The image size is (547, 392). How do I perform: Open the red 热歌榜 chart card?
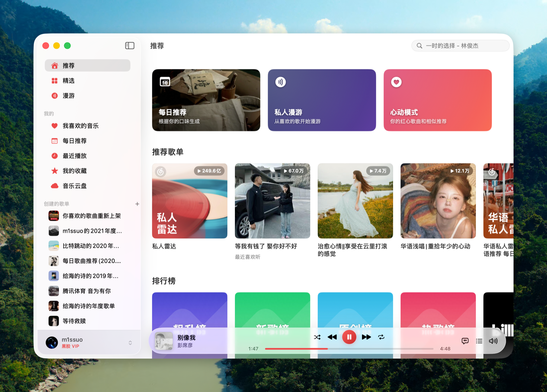[x=438, y=325]
